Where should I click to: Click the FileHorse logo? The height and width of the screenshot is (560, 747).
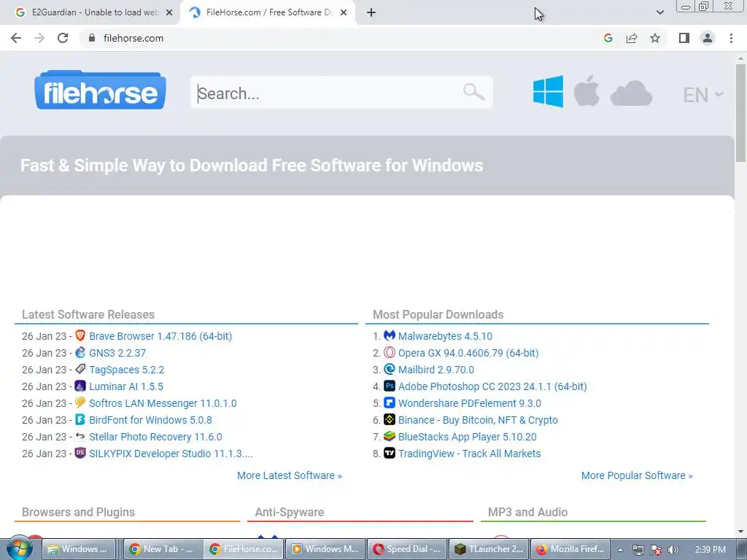(x=100, y=90)
